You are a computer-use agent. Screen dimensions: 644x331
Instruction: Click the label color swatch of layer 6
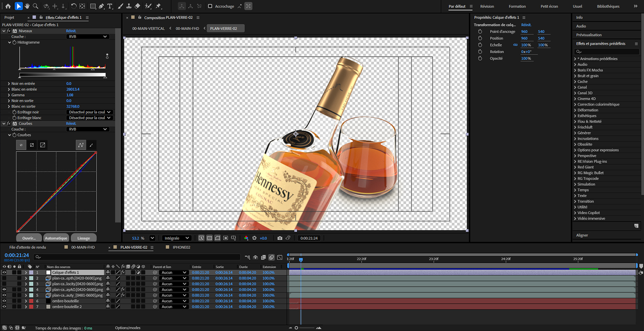click(31, 301)
